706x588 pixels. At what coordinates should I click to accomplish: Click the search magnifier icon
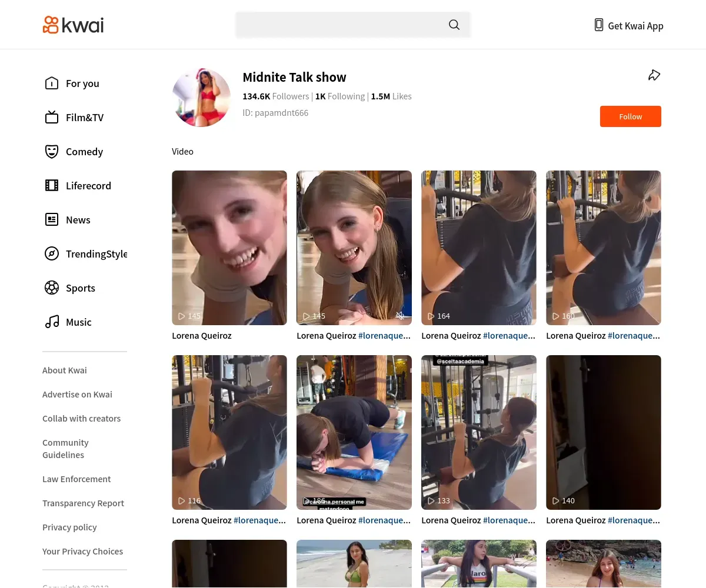point(454,25)
